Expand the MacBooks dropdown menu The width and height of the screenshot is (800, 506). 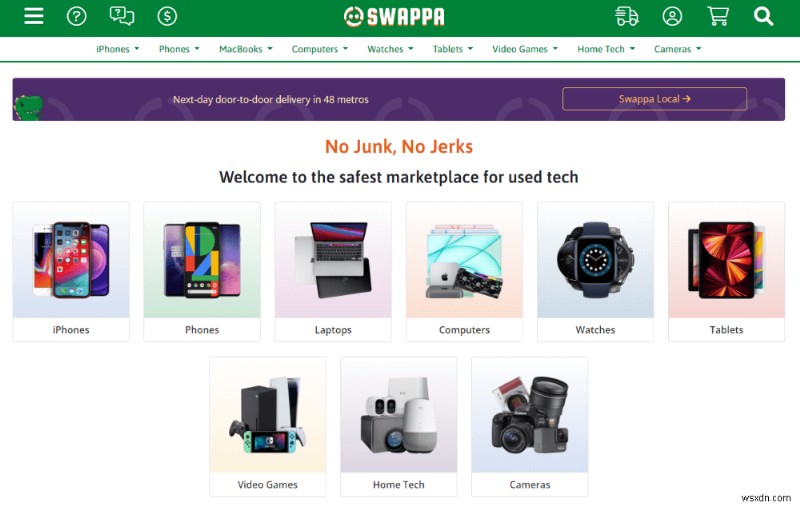coord(245,49)
